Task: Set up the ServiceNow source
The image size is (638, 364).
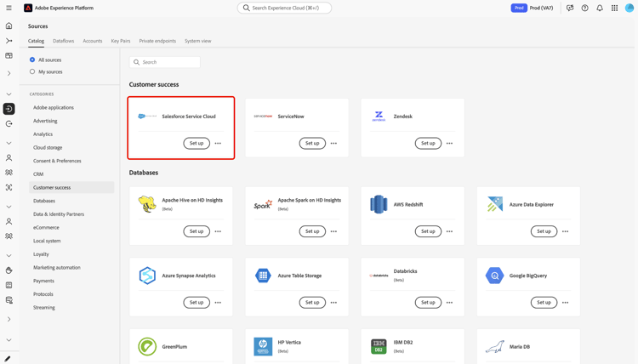Action: point(312,143)
